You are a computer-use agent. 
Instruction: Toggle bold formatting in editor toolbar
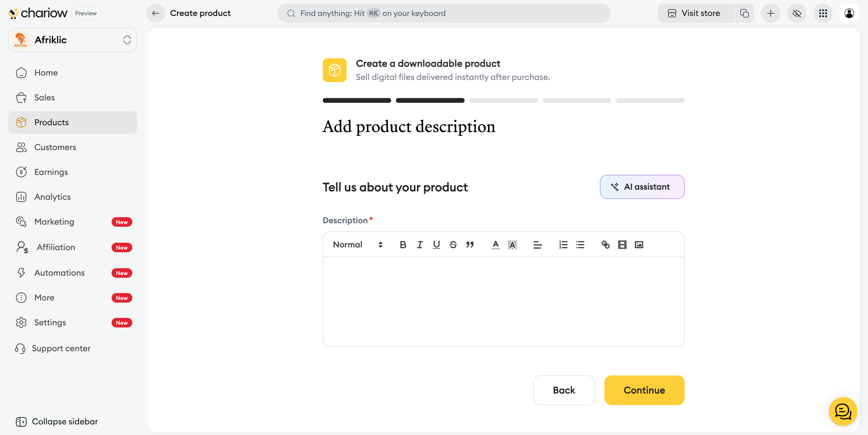pyautogui.click(x=403, y=244)
